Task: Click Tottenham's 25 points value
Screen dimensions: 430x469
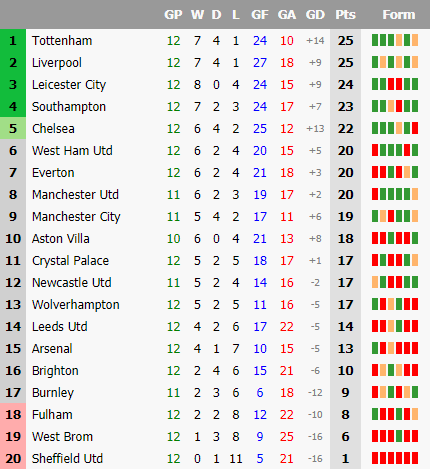Action: (345, 41)
